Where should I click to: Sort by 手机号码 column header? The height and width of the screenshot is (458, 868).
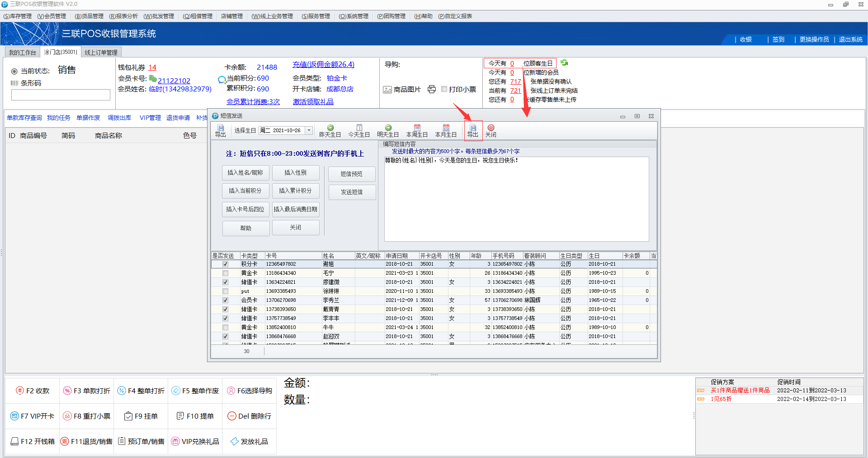507,256
